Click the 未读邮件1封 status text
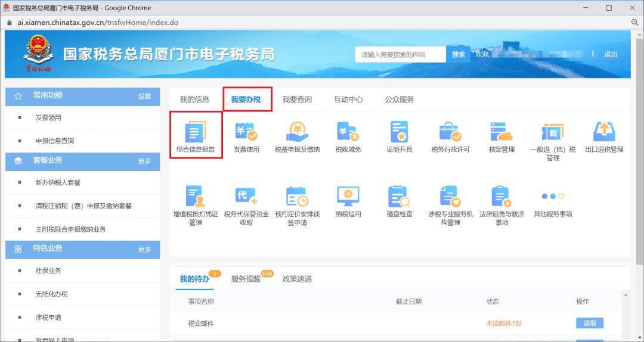Screen dimensions: 644x342 coord(503,324)
